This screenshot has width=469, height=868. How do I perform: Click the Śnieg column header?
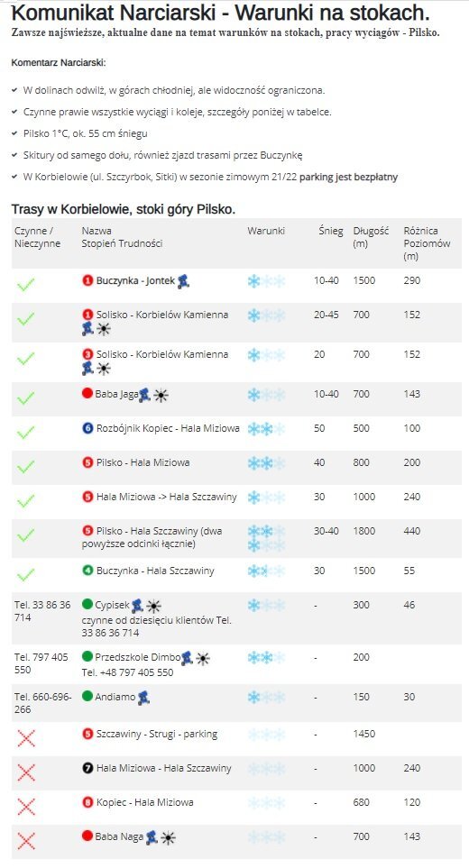tap(331, 231)
